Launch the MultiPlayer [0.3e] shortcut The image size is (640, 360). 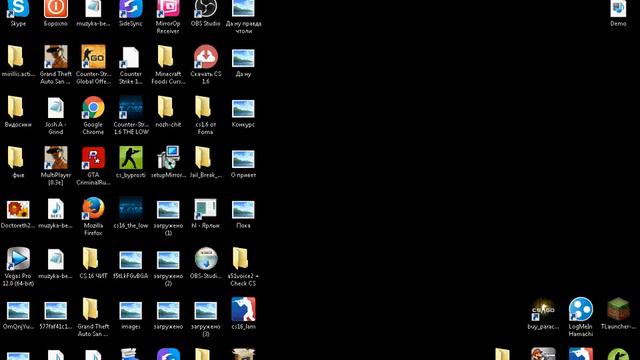click(x=56, y=158)
